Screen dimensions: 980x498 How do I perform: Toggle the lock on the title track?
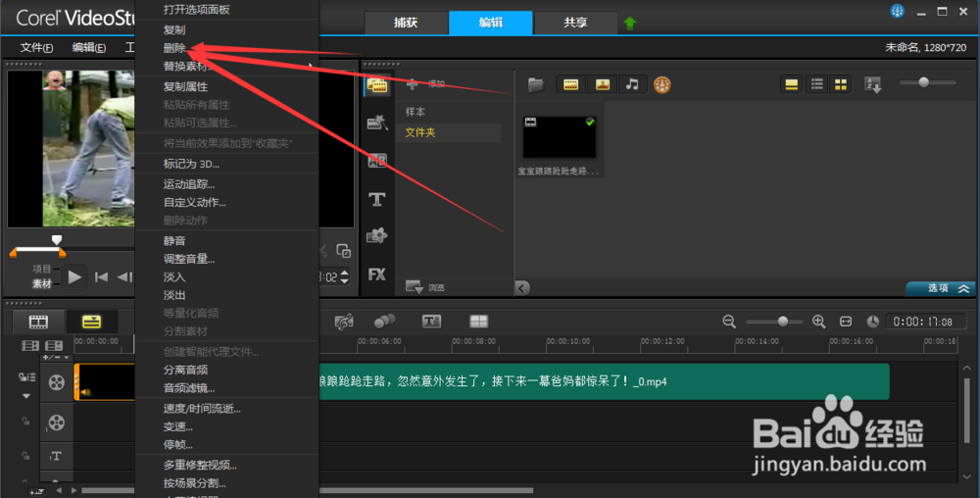(x=25, y=456)
